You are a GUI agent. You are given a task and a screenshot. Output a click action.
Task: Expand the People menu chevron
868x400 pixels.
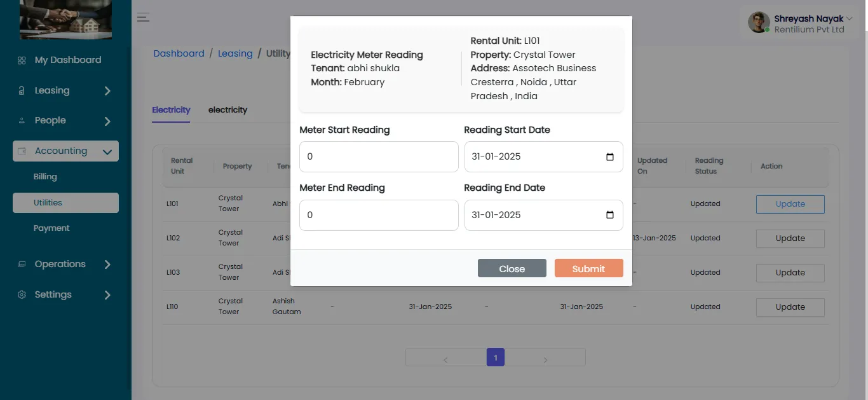107,121
